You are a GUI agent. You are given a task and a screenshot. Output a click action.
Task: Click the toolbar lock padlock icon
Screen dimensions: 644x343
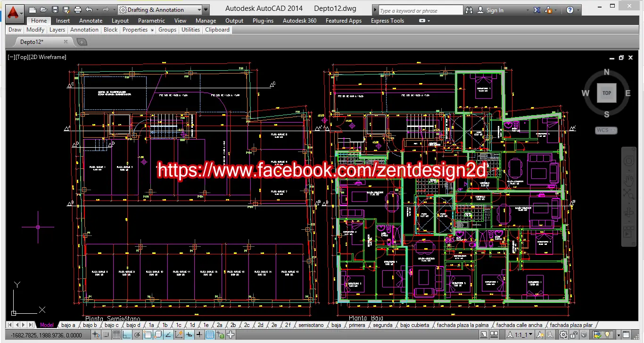574,335
